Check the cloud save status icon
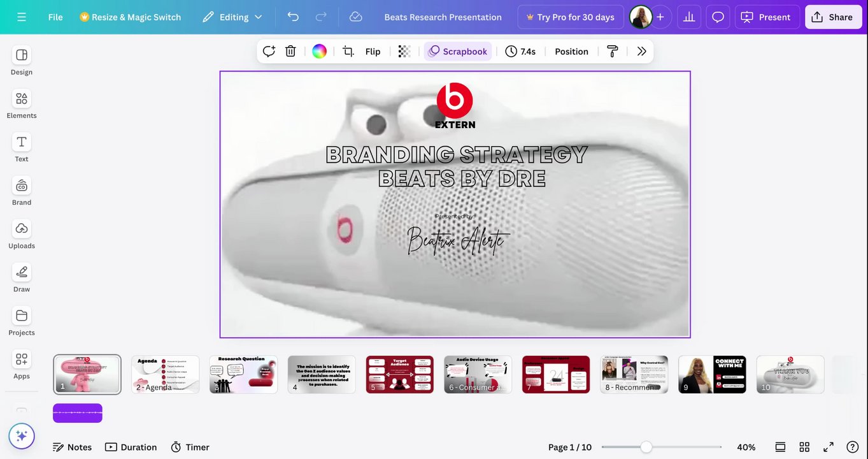The width and height of the screenshot is (868, 459). click(356, 17)
